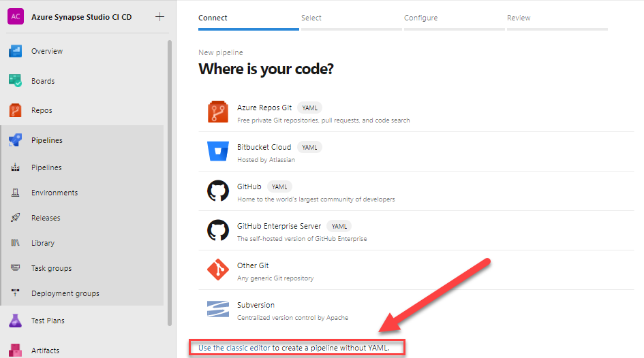Open Test Plans section

coord(48,321)
